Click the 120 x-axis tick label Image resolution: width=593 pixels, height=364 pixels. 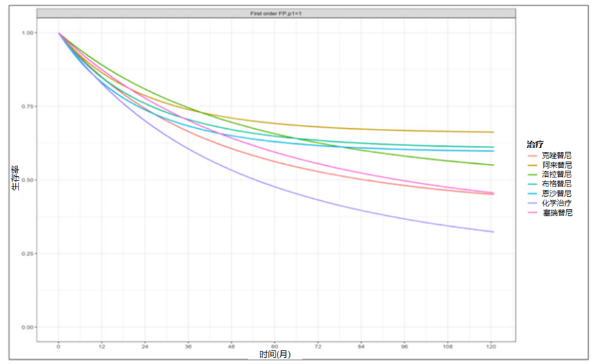(x=492, y=345)
